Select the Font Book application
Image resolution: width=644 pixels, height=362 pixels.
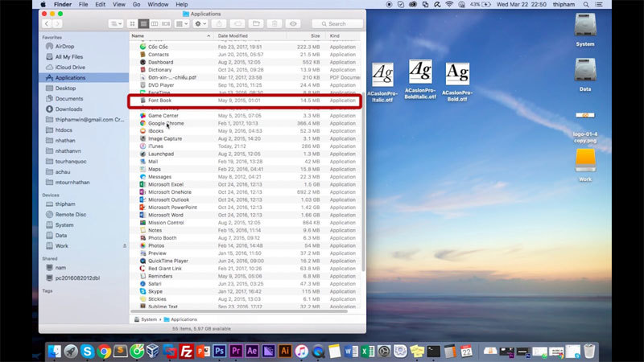[159, 101]
